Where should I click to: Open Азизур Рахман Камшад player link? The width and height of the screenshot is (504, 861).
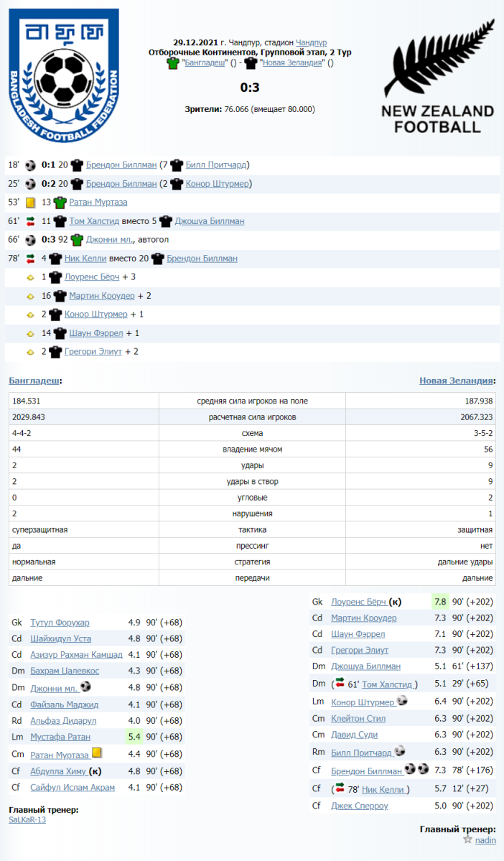(76, 654)
